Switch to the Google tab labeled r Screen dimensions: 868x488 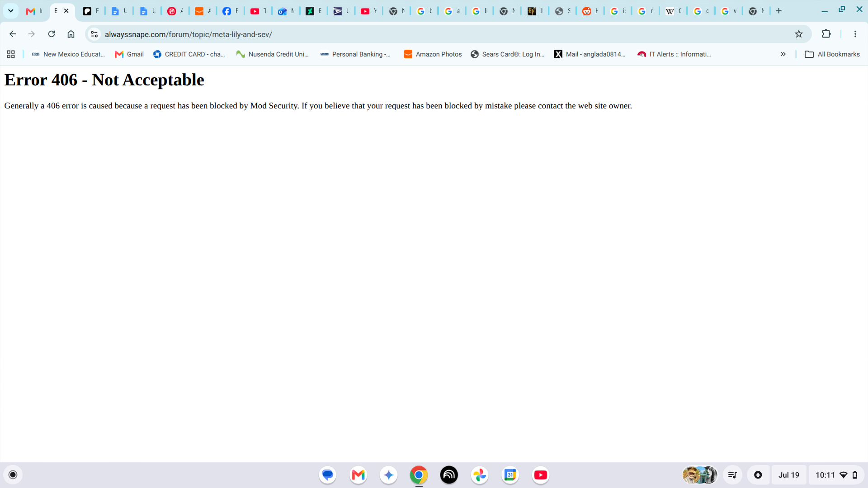[645, 11]
